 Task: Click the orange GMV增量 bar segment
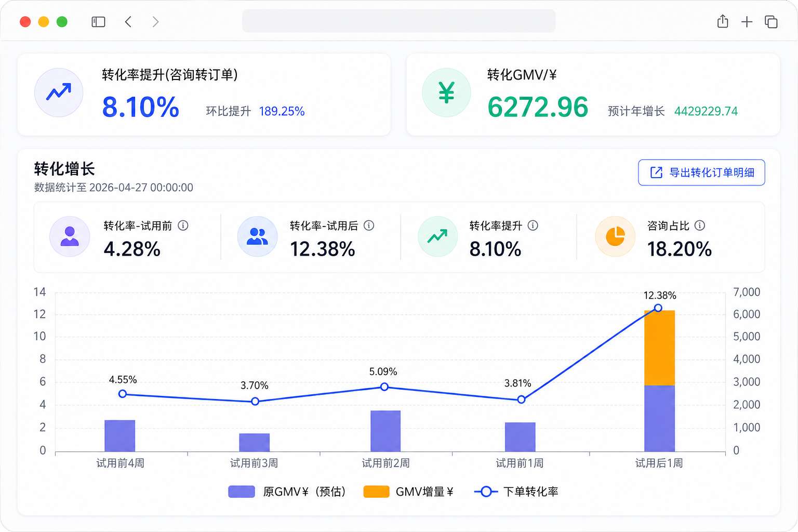pos(659,348)
